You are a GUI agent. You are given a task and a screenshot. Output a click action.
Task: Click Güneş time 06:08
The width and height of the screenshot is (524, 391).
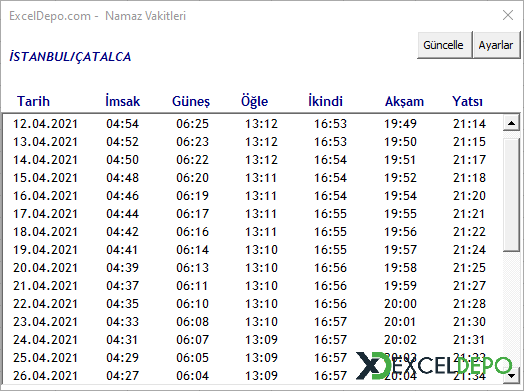pyautogui.click(x=192, y=322)
